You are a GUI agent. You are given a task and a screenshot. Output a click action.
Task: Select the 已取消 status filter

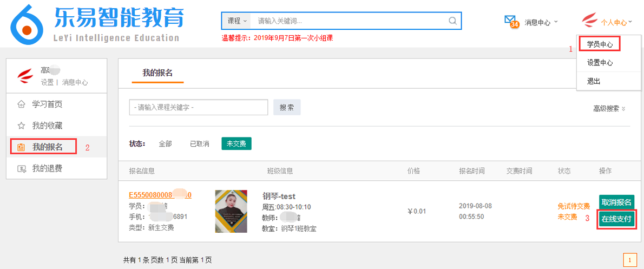tap(199, 143)
